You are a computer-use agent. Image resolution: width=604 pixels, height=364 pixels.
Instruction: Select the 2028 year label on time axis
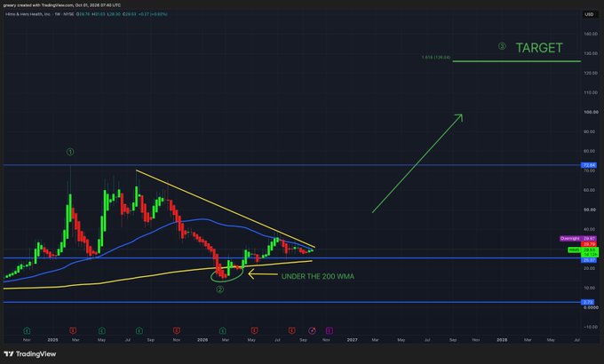click(x=502, y=340)
